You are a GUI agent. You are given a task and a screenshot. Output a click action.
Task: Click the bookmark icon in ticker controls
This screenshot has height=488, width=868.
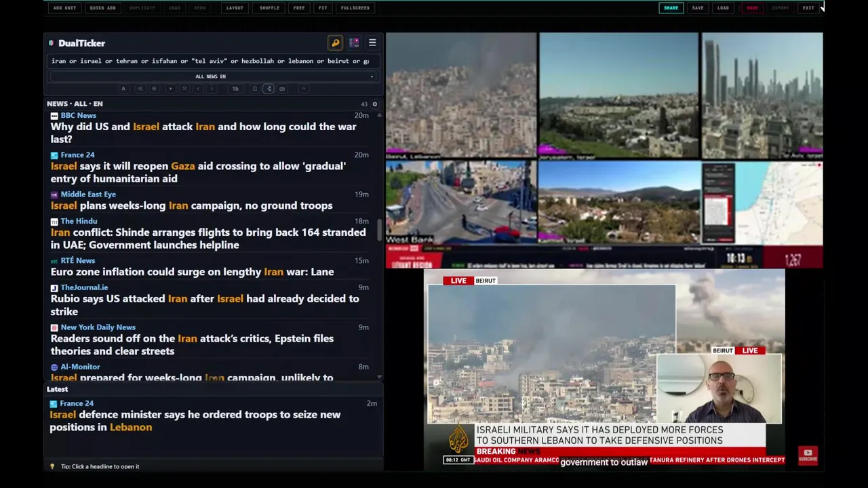coord(254,89)
